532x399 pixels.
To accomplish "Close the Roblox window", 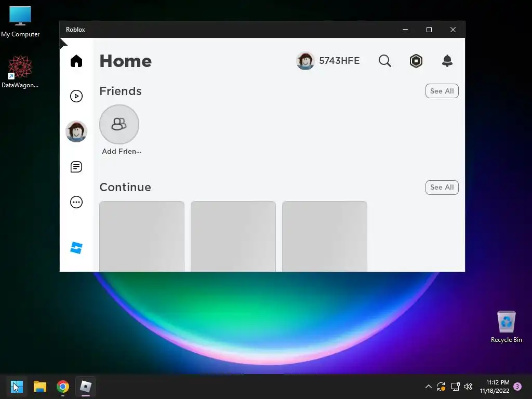I will click(453, 30).
